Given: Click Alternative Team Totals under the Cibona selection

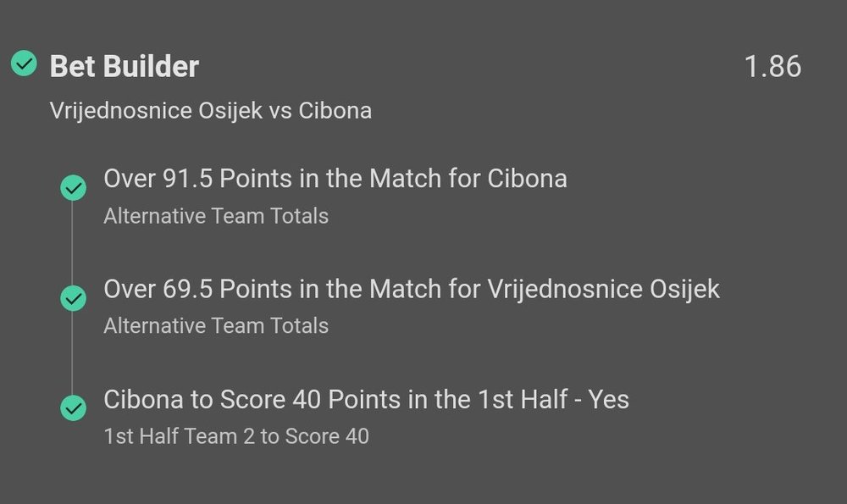Looking at the screenshot, I should [x=216, y=216].
